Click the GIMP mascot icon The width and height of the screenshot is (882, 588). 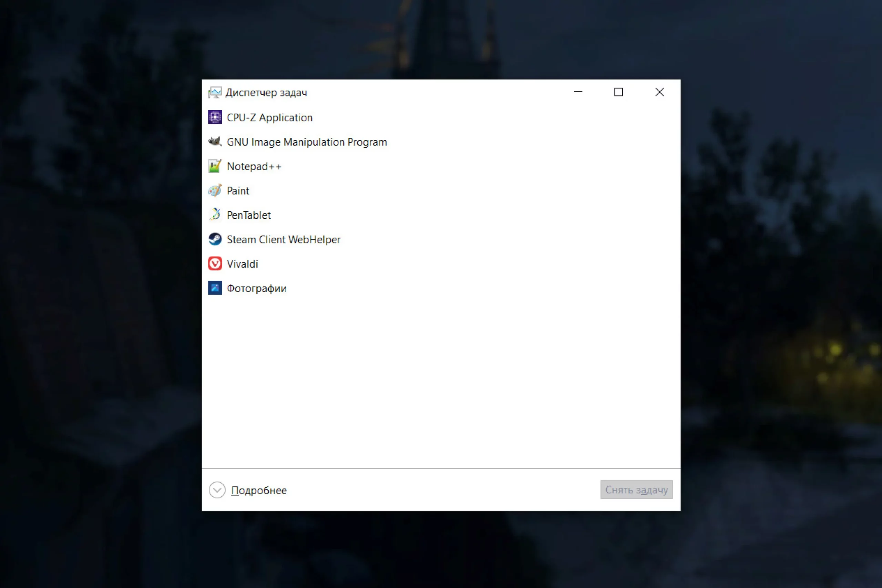215,142
